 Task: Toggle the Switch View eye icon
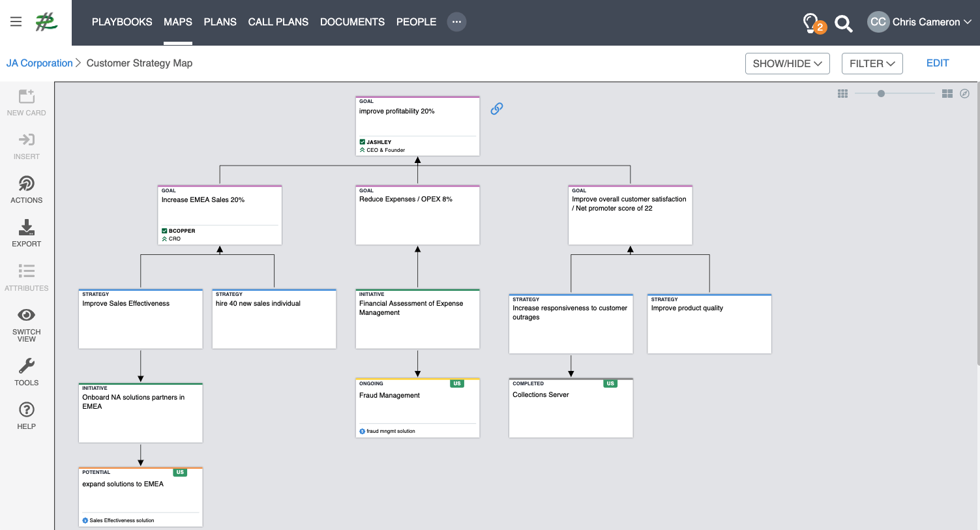tap(26, 316)
